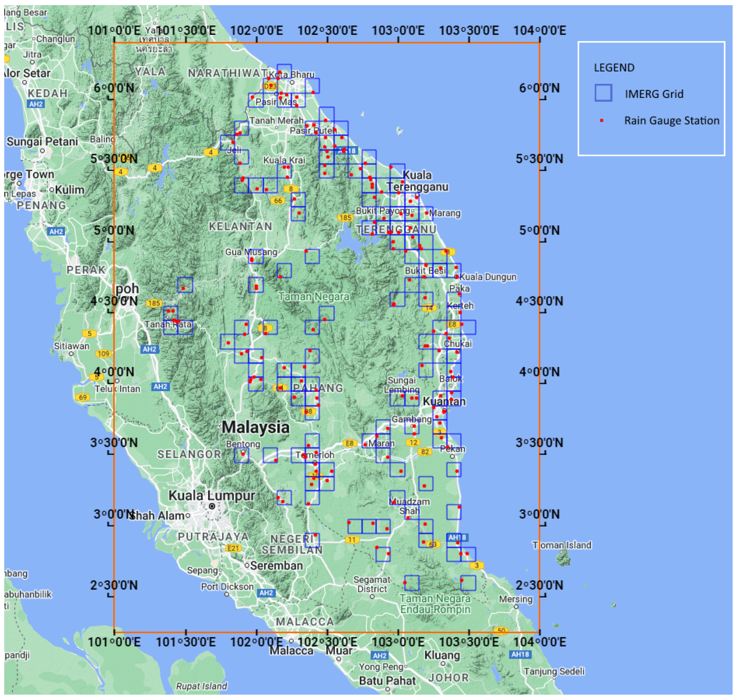Click the Taman Negara park label

point(314,297)
